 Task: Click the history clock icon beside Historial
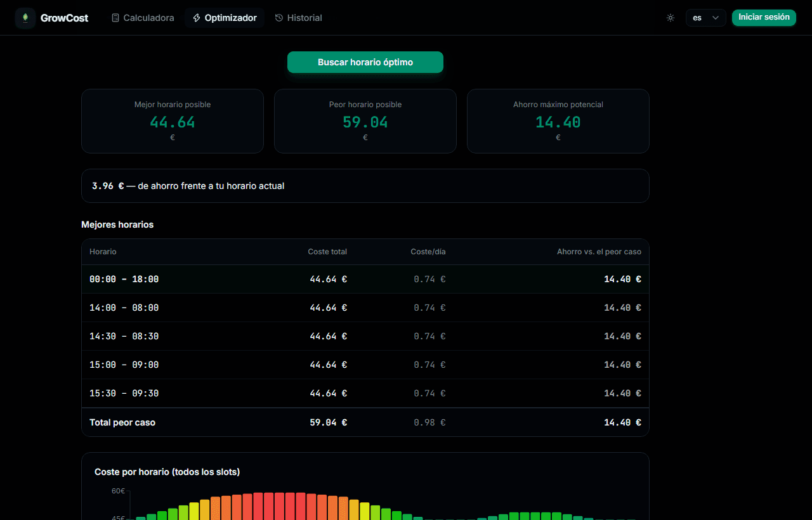(x=279, y=18)
